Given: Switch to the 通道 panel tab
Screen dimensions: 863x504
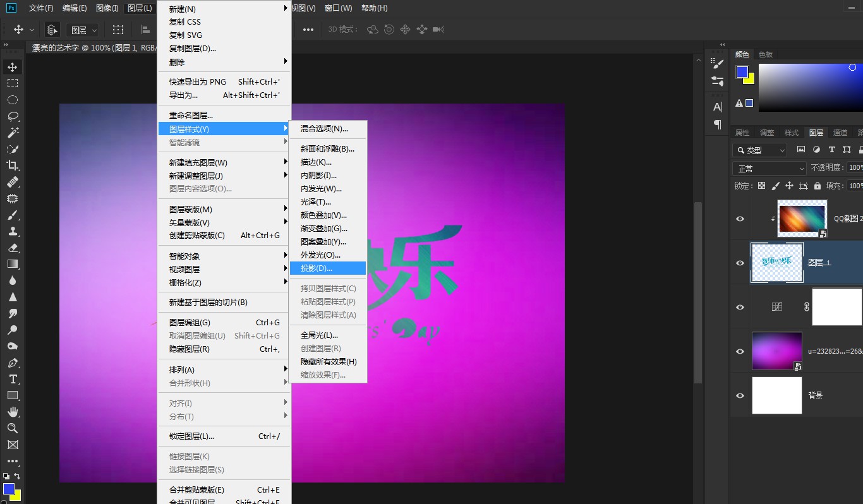Looking at the screenshot, I should [841, 133].
